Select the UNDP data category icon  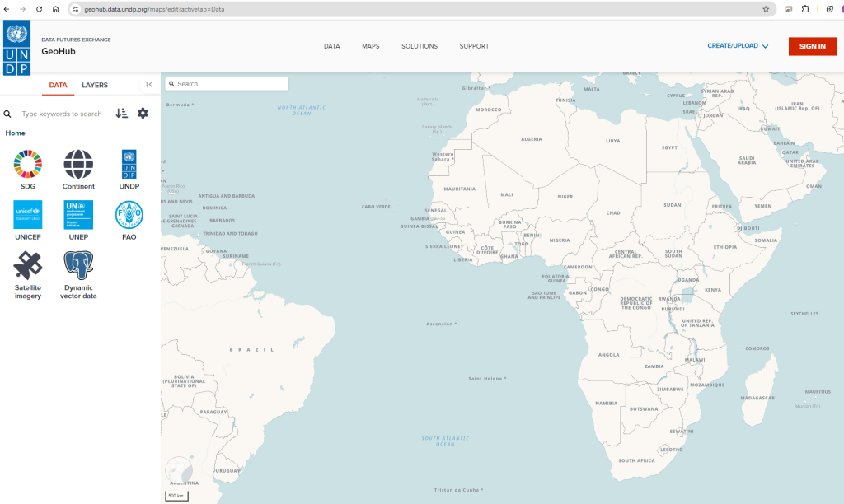[129, 165]
